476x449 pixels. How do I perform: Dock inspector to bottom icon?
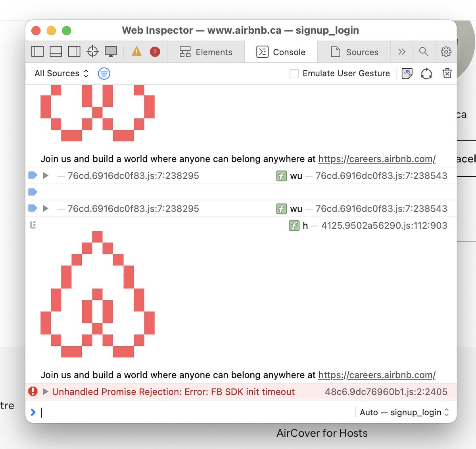(x=56, y=52)
